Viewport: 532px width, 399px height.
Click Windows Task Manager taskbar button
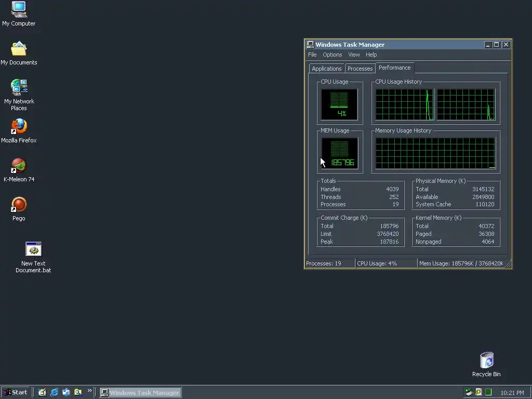point(140,393)
